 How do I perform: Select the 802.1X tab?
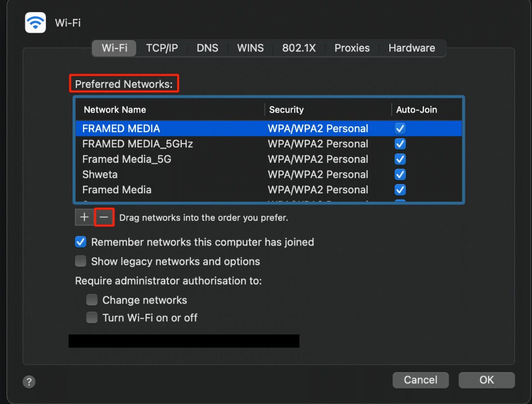coord(299,48)
